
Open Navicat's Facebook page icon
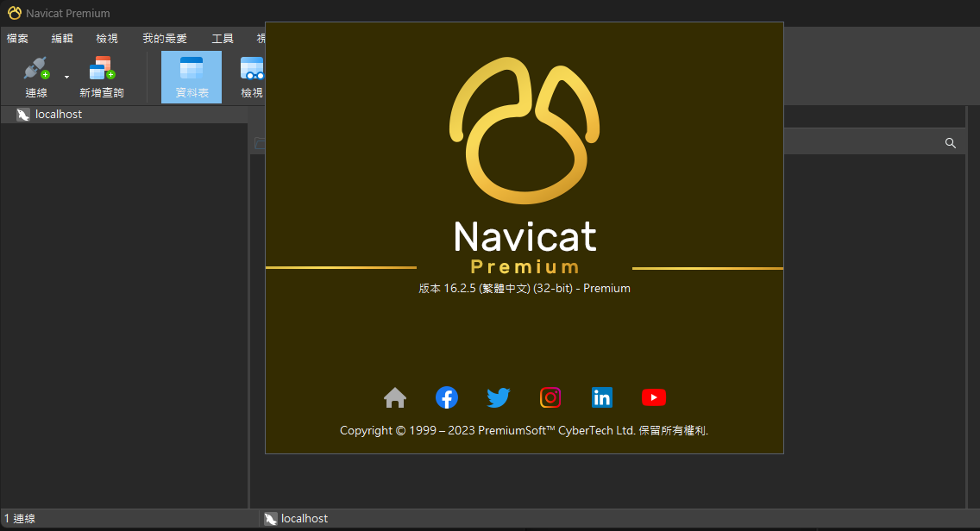[446, 397]
